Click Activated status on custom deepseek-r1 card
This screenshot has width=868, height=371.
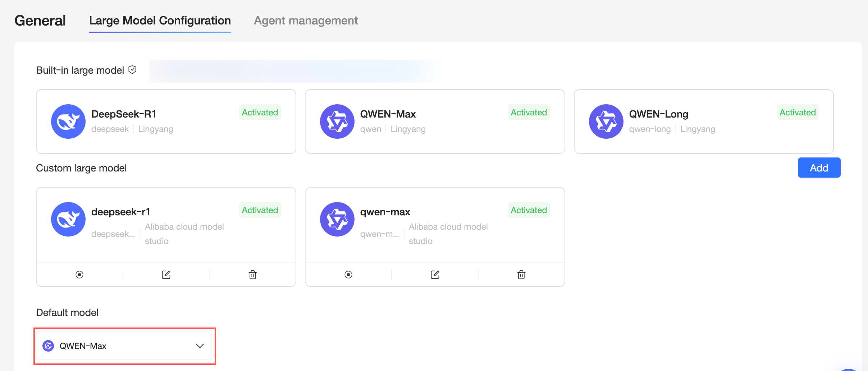(260, 210)
